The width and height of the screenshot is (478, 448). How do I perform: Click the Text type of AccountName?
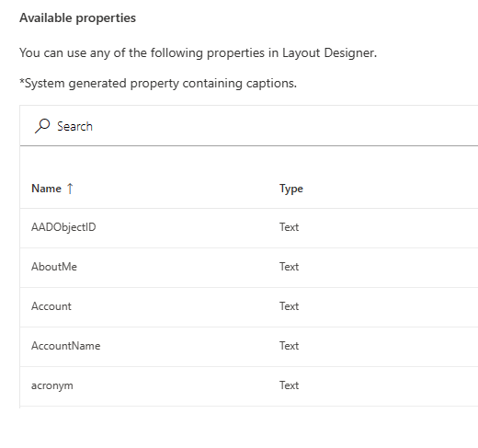tap(289, 346)
